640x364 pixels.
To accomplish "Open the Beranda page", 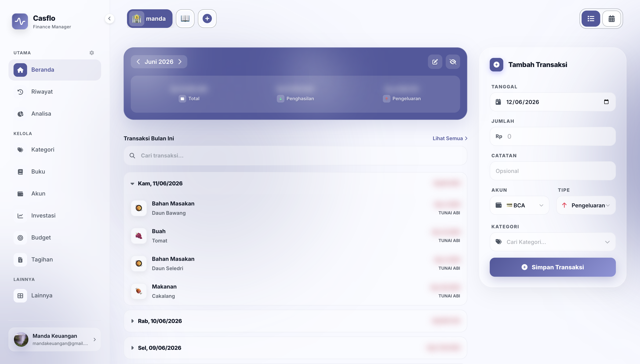I will click(55, 70).
